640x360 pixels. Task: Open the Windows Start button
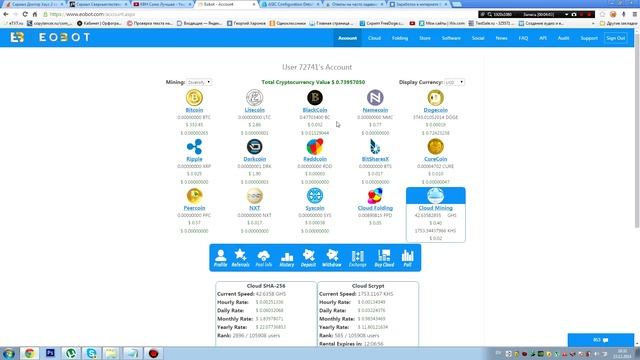point(9,353)
